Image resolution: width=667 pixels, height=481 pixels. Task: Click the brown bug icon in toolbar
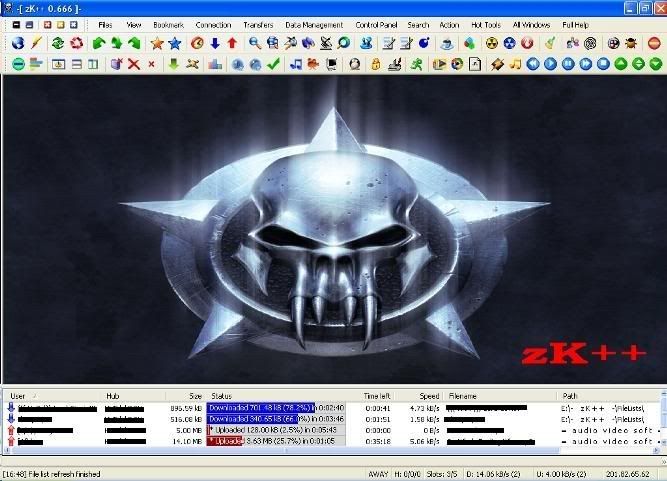point(631,43)
